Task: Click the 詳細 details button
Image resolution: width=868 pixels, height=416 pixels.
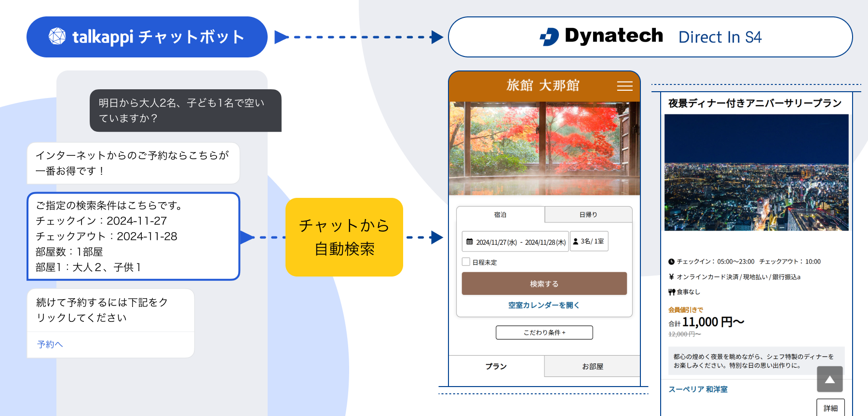Action: 830,408
